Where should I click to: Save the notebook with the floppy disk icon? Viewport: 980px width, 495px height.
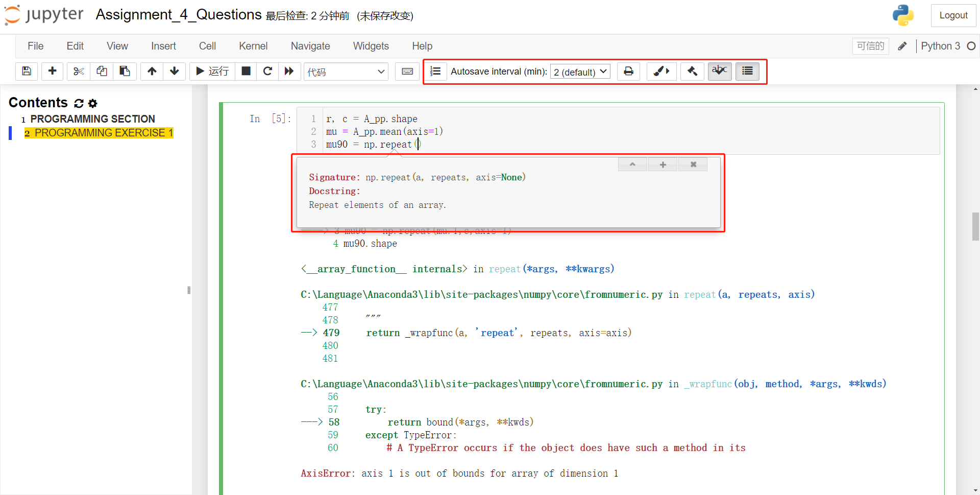27,72
